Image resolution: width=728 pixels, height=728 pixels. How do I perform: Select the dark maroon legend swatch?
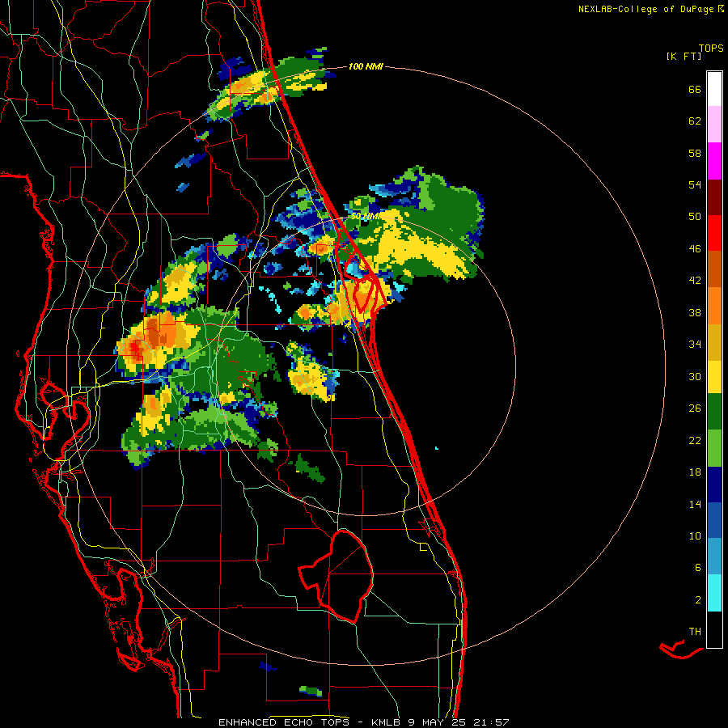(x=714, y=197)
